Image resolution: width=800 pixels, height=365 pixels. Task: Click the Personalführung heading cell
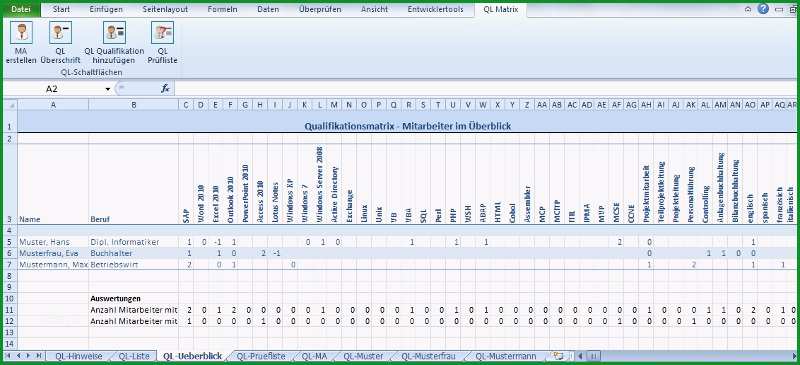point(691,184)
